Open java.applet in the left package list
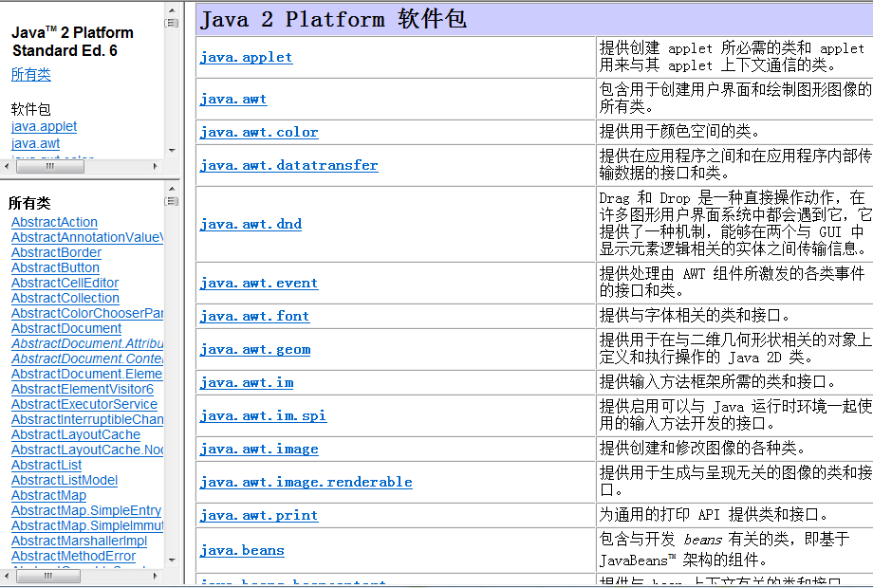The height and width of the screenshot is (588, 873). (44, 126)
